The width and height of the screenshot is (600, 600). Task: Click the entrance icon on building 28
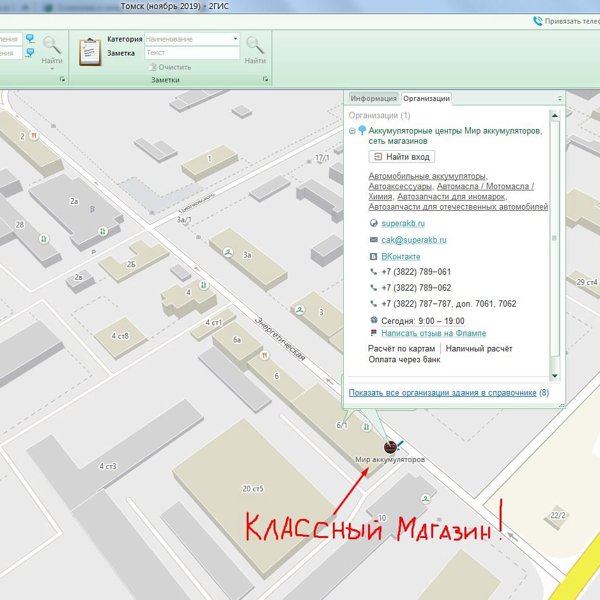pyautogui.click(x=44, y=239)
